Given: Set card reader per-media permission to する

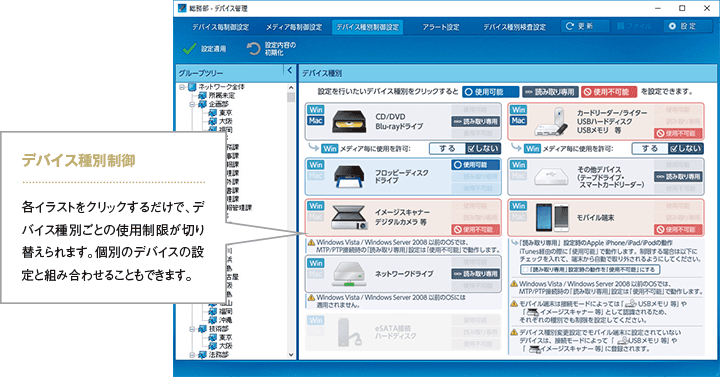Looking at the screenshot, I should 650,148.
